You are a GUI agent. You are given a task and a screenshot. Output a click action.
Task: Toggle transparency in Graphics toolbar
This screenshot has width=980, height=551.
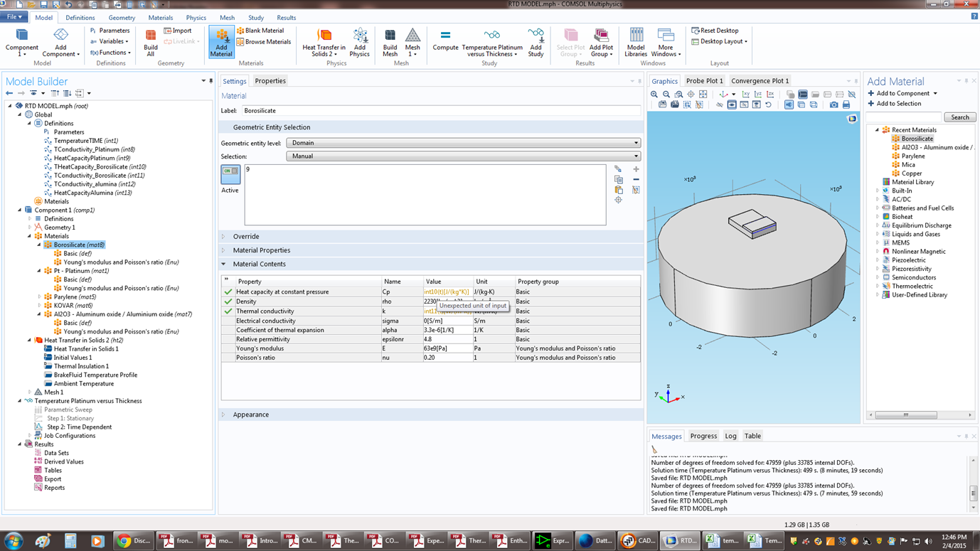pos(801,105)
